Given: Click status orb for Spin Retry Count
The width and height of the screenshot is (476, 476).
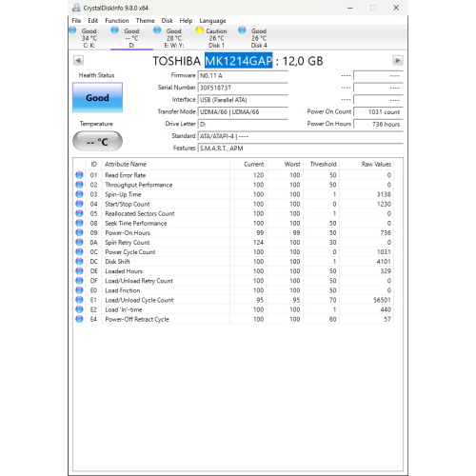Looking at the screenshot, I should pos(79,242).
